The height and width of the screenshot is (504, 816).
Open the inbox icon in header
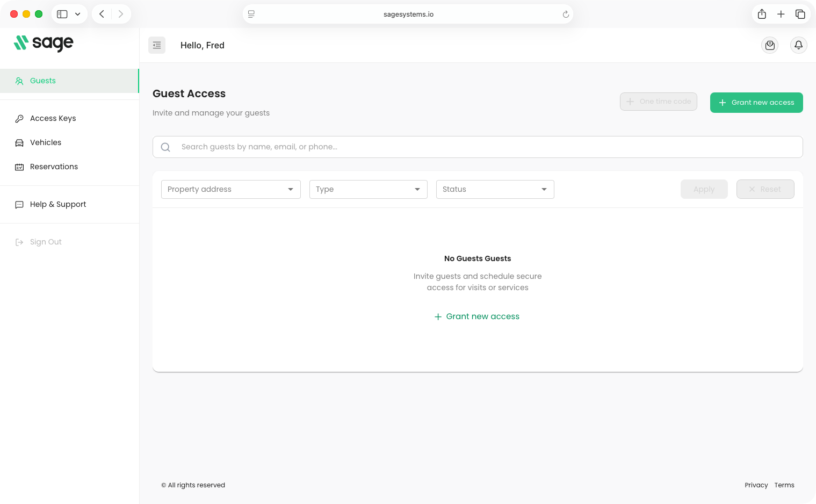click(770, 45)
